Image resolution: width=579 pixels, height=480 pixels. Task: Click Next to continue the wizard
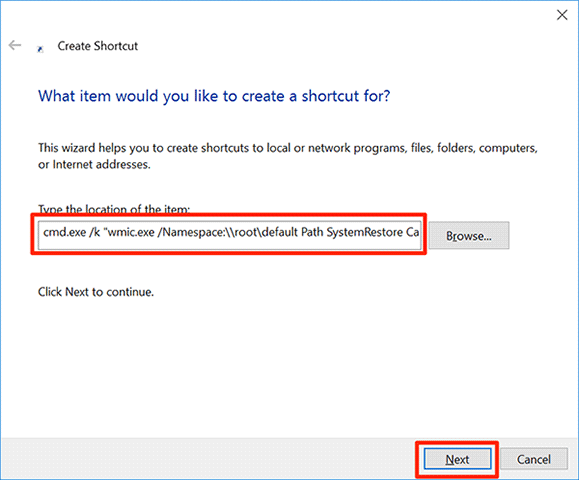click(x=457, y=459)
